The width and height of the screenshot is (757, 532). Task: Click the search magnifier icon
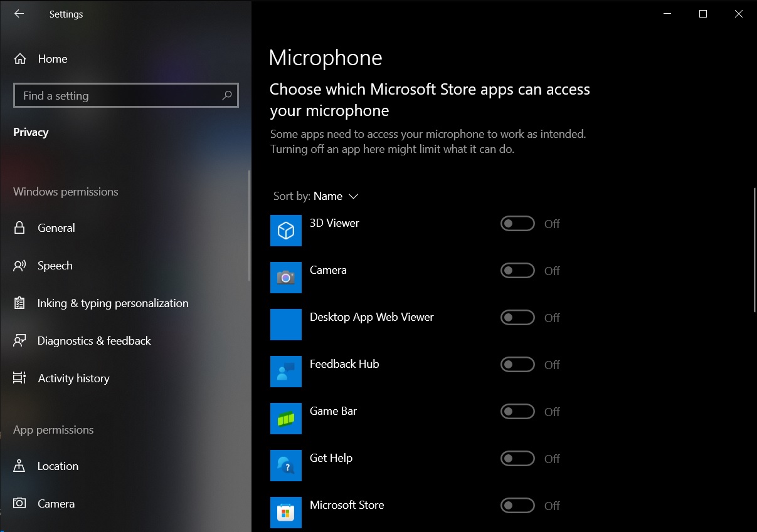[227, 96]
